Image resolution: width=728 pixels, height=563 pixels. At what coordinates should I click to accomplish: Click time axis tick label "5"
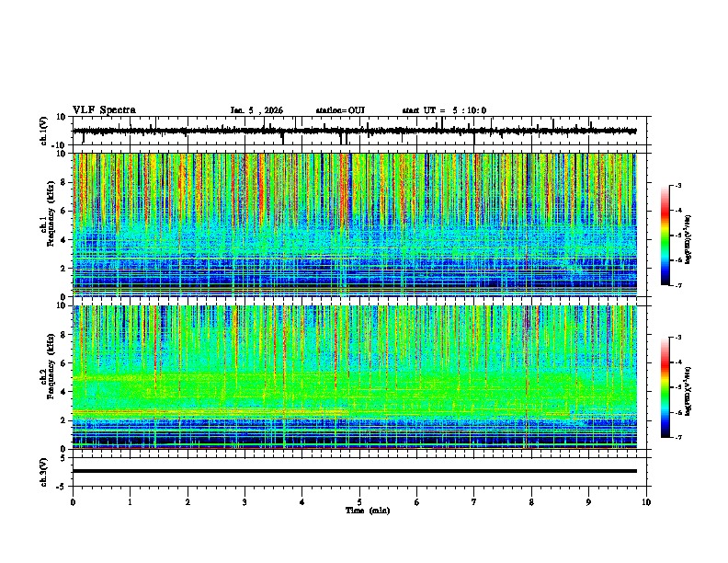(x=359, y=502)
